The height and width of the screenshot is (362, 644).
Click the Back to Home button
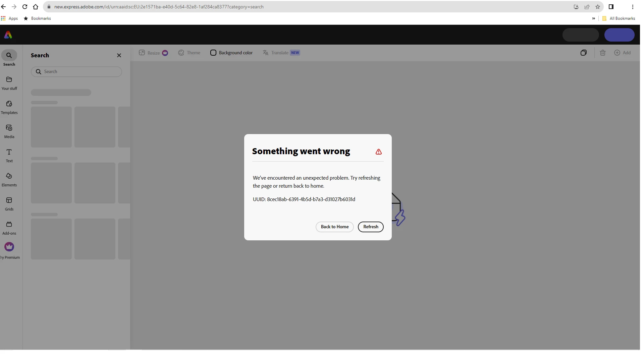pos(334,227)
